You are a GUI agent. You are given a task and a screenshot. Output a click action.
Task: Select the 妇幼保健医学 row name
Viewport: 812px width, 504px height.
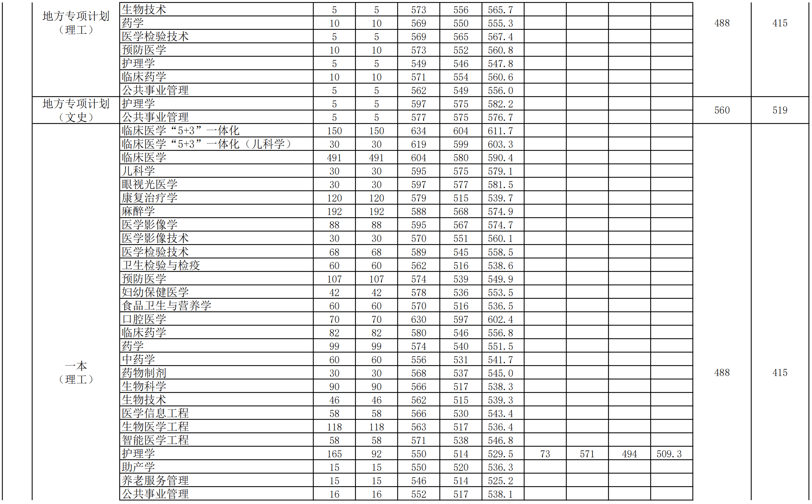click(x=155, y=292)
